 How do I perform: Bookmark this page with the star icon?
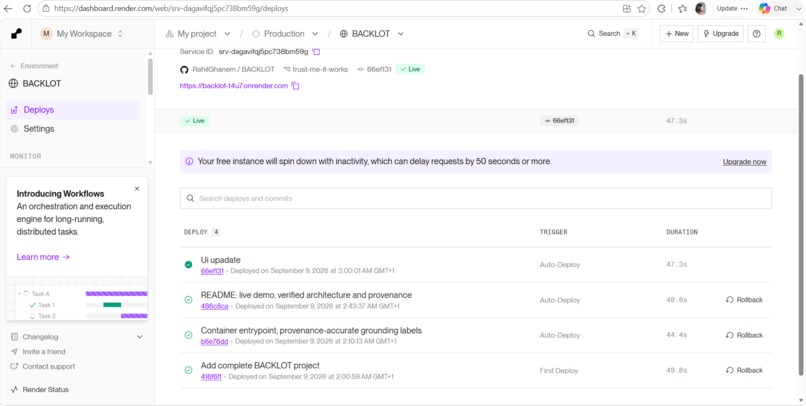coord(642,9)
